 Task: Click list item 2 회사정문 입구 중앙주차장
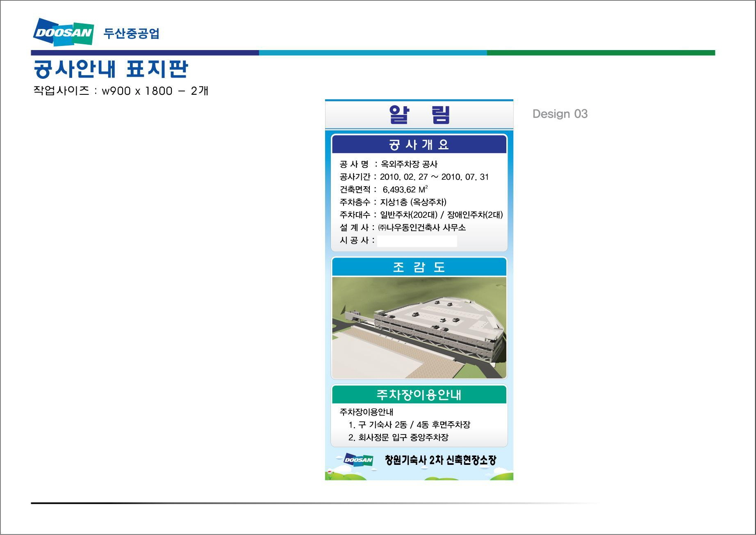pyautogui.click(x=398, y=437)
